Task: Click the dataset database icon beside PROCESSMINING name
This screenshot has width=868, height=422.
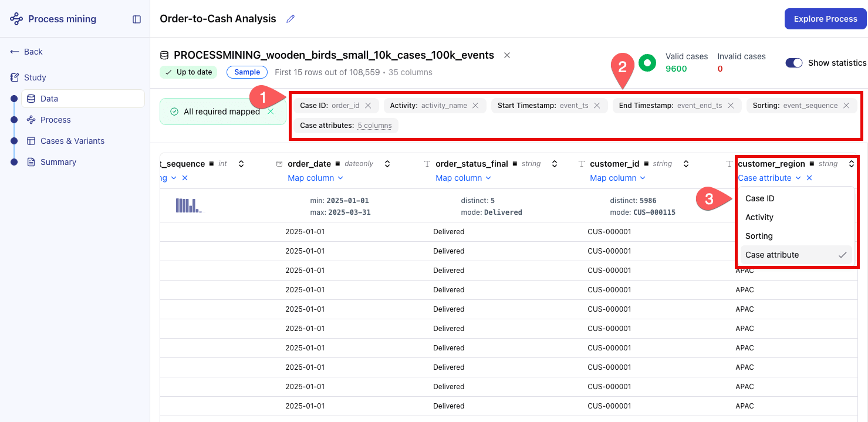Action: (x=164, y=55)
